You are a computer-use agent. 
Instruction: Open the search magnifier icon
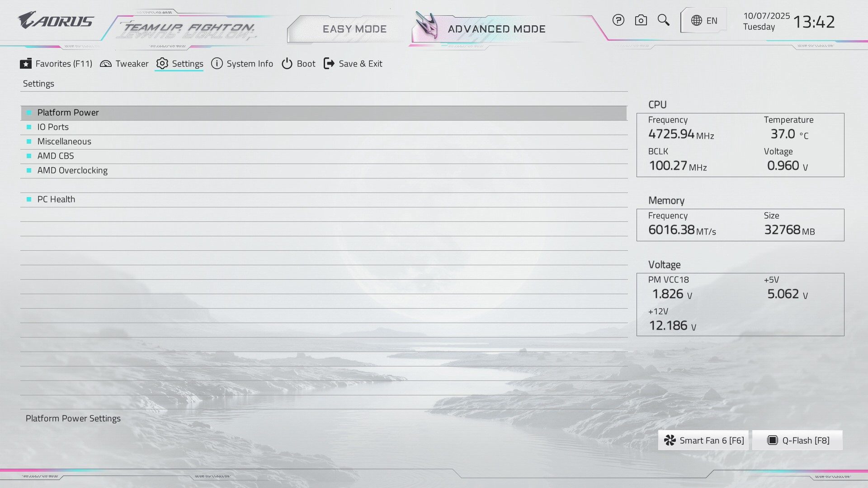[663, 20]
